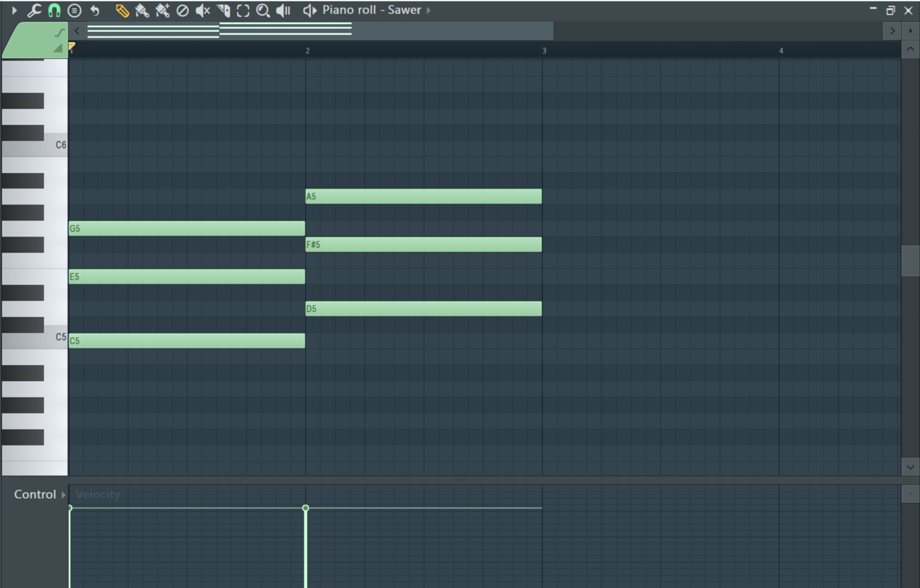Screen dimensions: 920x588
Task: Select the Slice tool
Action: coord(223,10)
